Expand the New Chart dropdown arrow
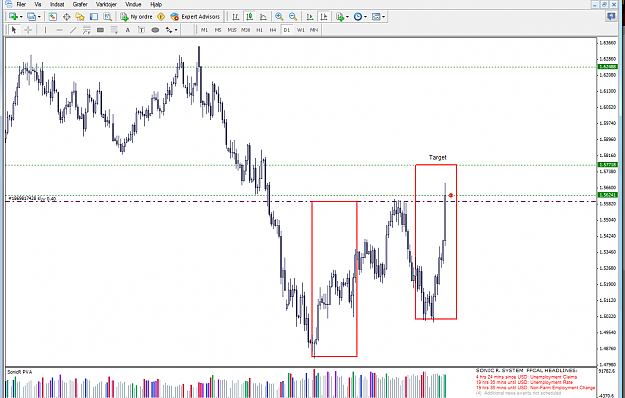Screen dimensions: 625x398 coord(21,17)
